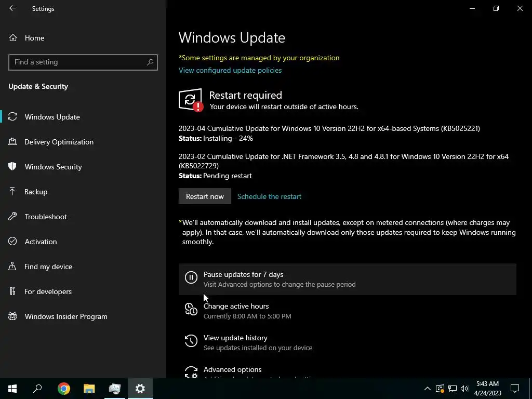
Task: Click 'Some settings are managed by your organization'
Action: [x=259, y=58]
